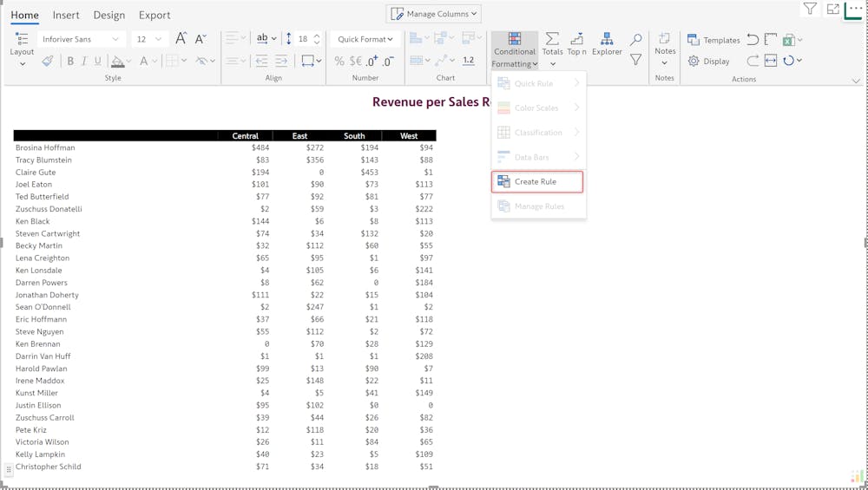Click the row height arrow icon
The height and width of the screenshot is (490, 868).
(288, 39)
